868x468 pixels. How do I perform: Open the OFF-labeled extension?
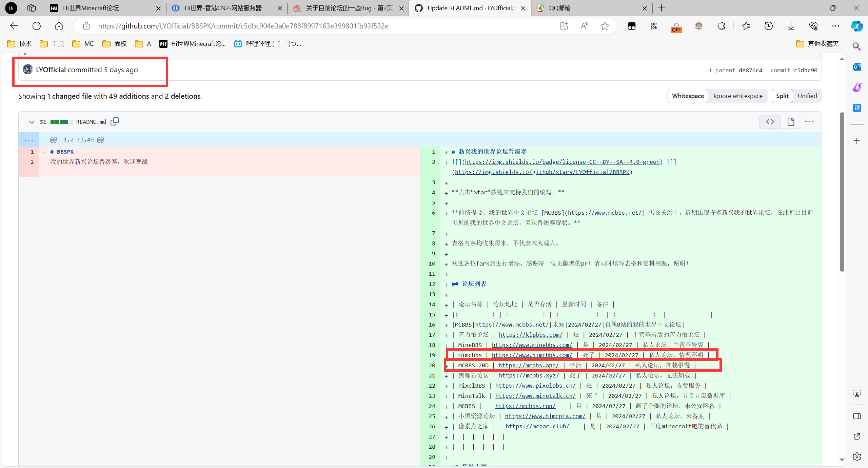pos(676,27)
